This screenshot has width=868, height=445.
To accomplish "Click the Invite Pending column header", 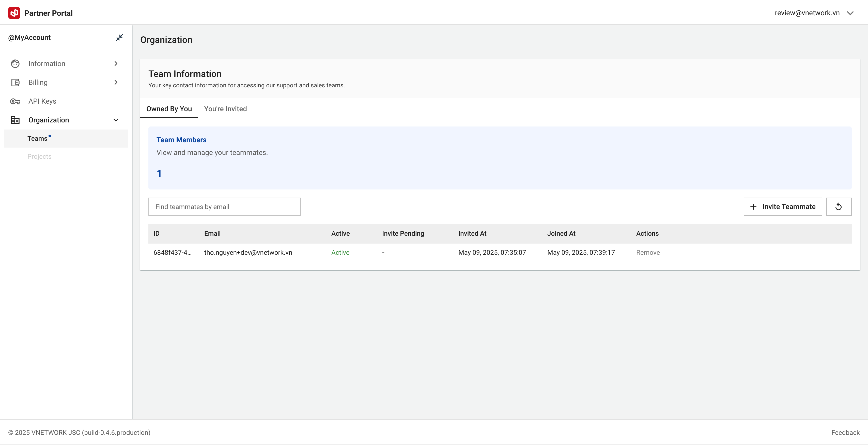I will (x=403, y=233).
